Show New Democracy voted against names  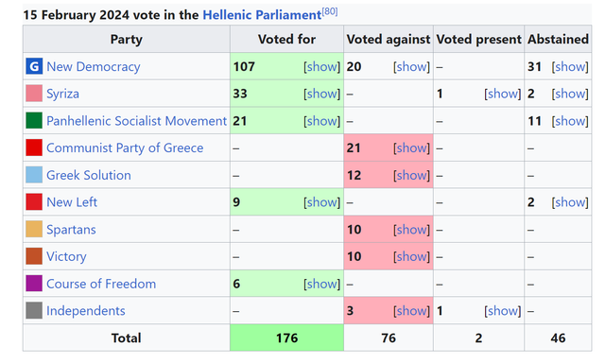[411, 66]
